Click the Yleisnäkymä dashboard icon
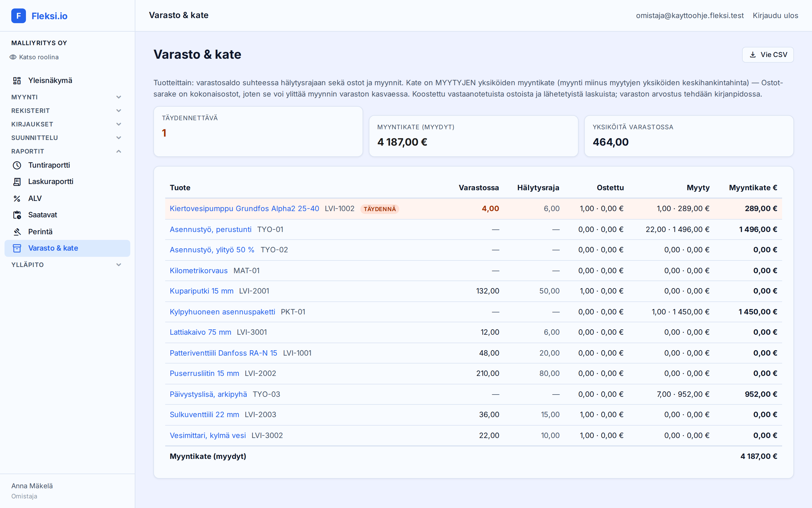 [x=17, y=81]
